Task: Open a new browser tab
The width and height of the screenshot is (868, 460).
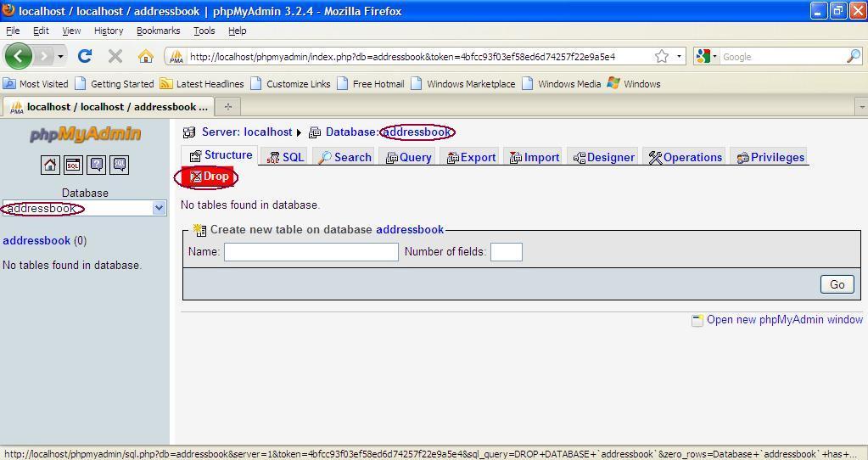Action: point(227,107)
